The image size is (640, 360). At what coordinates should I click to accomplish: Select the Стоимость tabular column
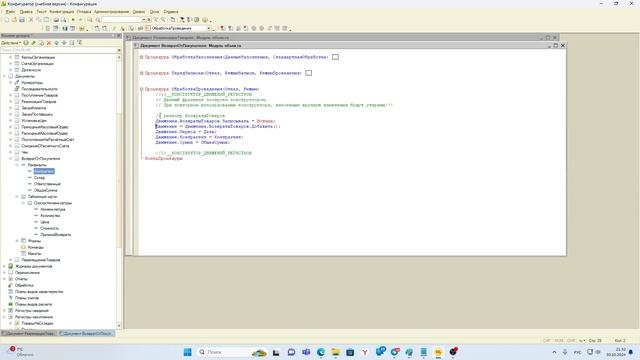pyautogui.click(x=49, y=228)
